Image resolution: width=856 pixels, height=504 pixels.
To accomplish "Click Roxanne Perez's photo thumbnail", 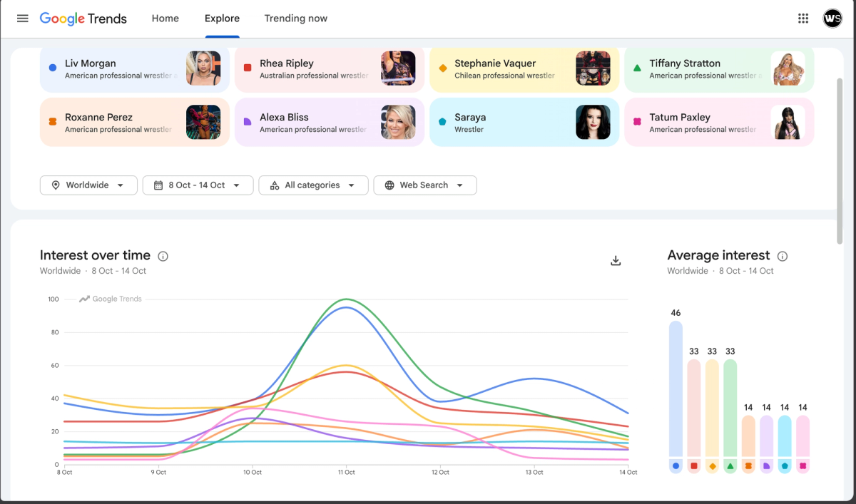I will [x=203, y=123].
